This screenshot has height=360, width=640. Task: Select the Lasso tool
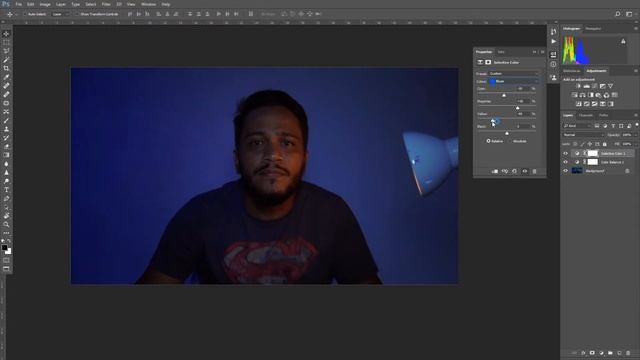point(6,51)
